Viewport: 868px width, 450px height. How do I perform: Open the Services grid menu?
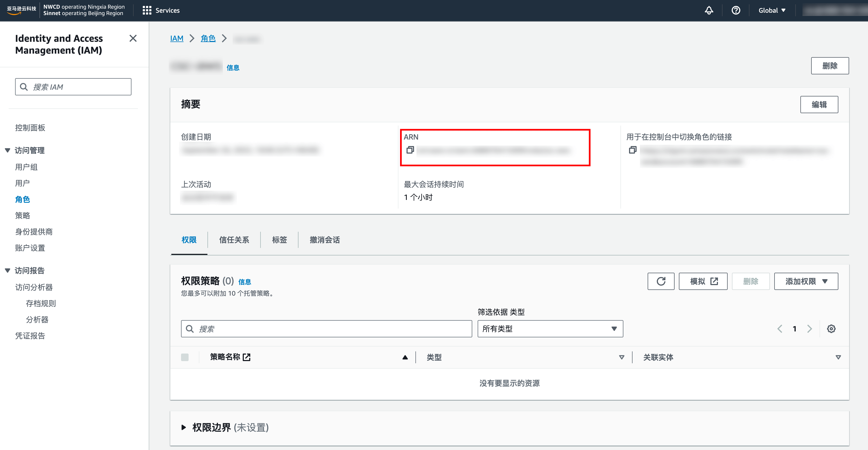point(161,11)
